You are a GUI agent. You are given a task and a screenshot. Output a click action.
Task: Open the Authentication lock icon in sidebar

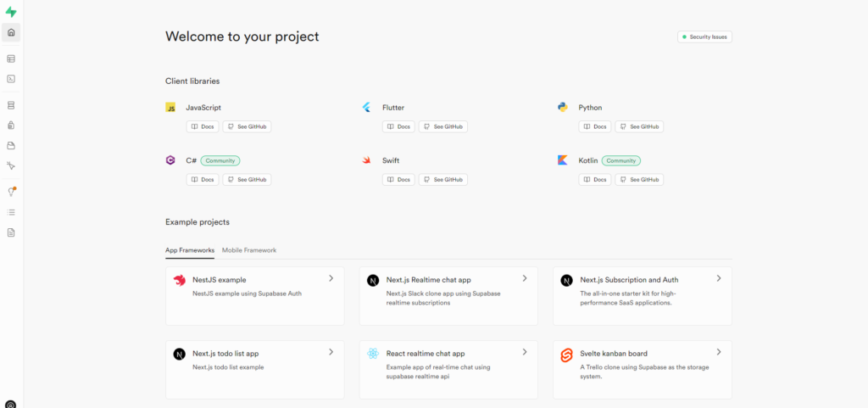coord(11,126)
